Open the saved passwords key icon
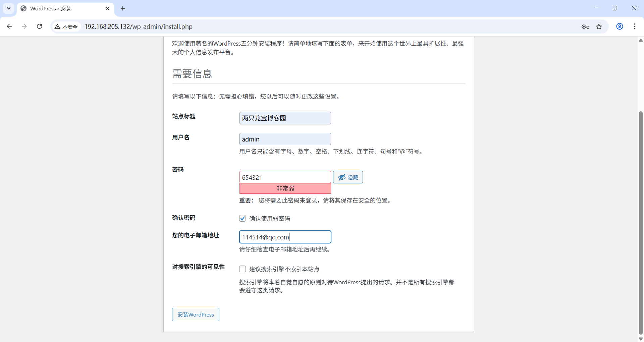The width and height of the screenshot is (644, 342). click(x=586, y=26)
